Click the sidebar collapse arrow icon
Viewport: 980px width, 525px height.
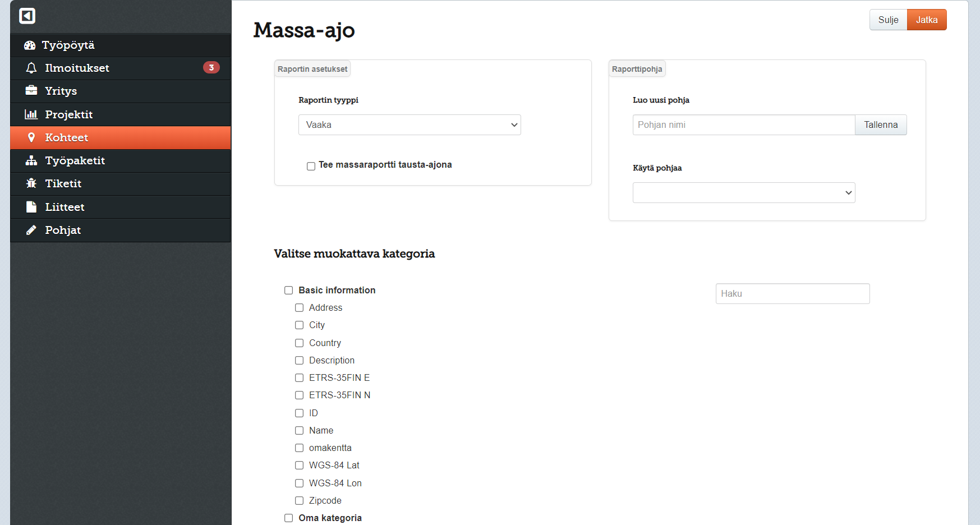27,16
